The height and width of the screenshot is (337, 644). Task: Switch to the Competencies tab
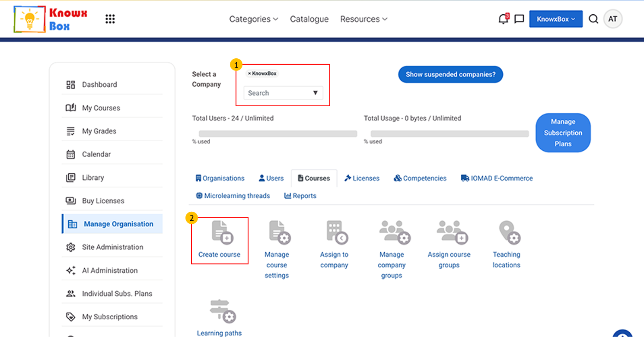pyautogui.click(x=420, y=178)
